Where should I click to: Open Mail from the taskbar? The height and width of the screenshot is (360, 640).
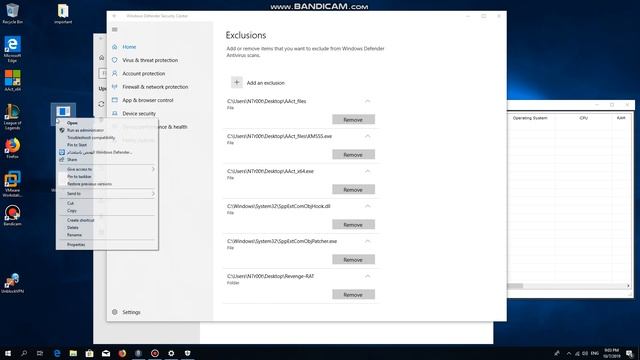(x=106, y=353)
